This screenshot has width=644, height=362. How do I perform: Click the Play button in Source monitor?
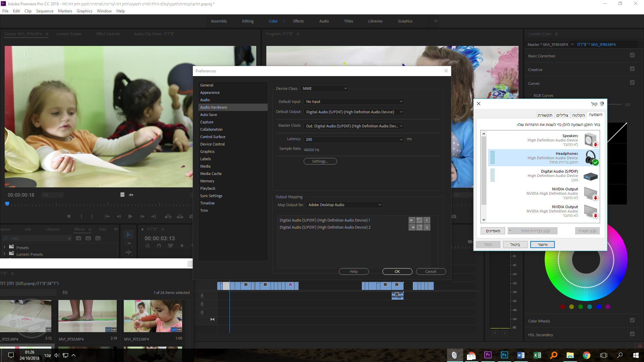coord(130,217)
